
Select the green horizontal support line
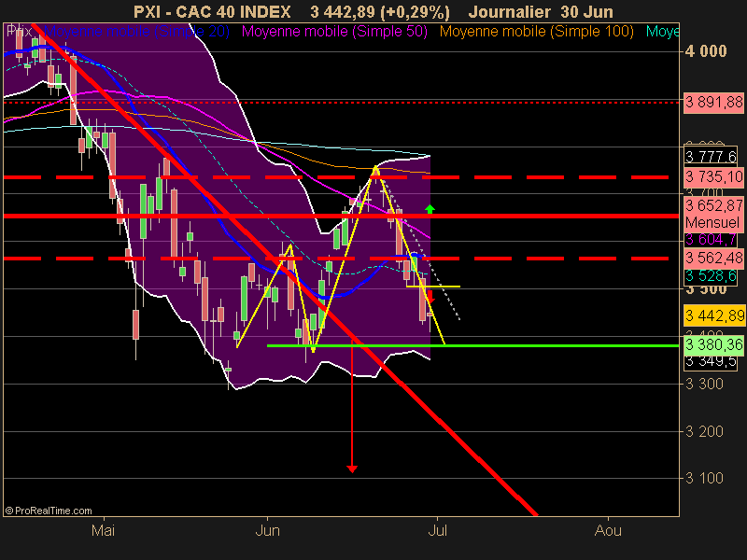[472, 345]
